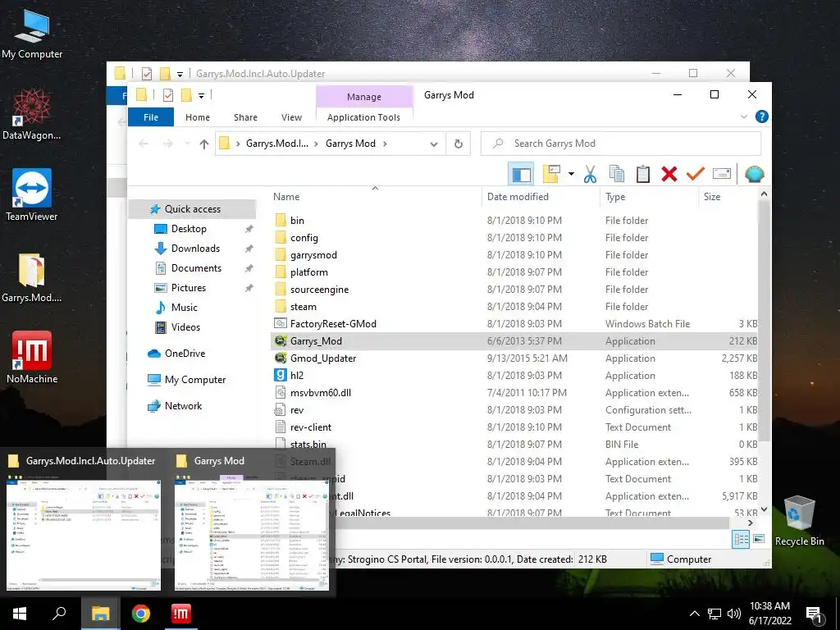Click the blue Help question icon
This screenshot has height=630, width=840.
coord(761,116)
